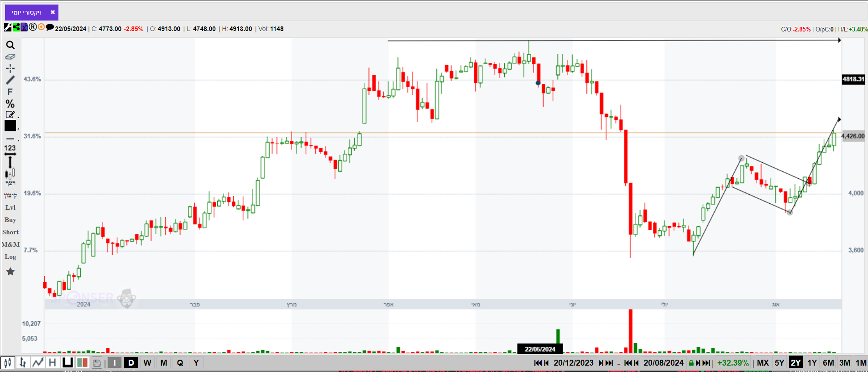Viewport: 868px width, 372px height.
Task: Step the start date forward once
Action: (601, 363)
